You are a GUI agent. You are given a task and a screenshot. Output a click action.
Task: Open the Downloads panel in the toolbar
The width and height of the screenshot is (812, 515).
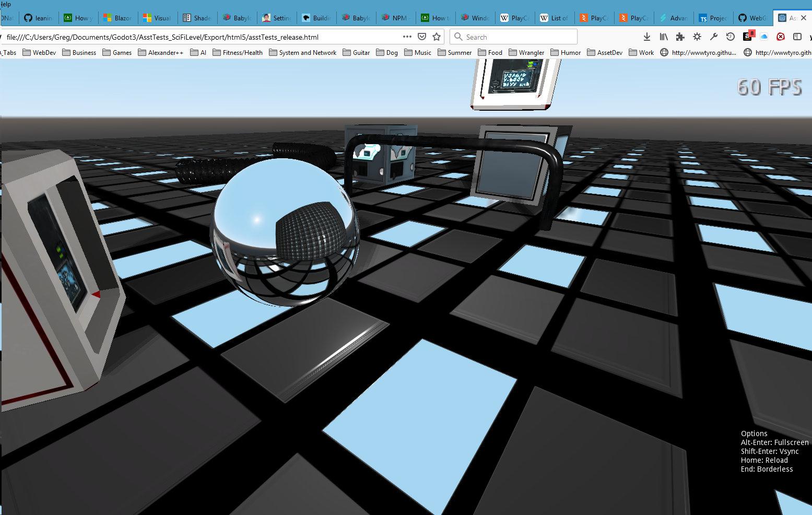pos(647,37)
